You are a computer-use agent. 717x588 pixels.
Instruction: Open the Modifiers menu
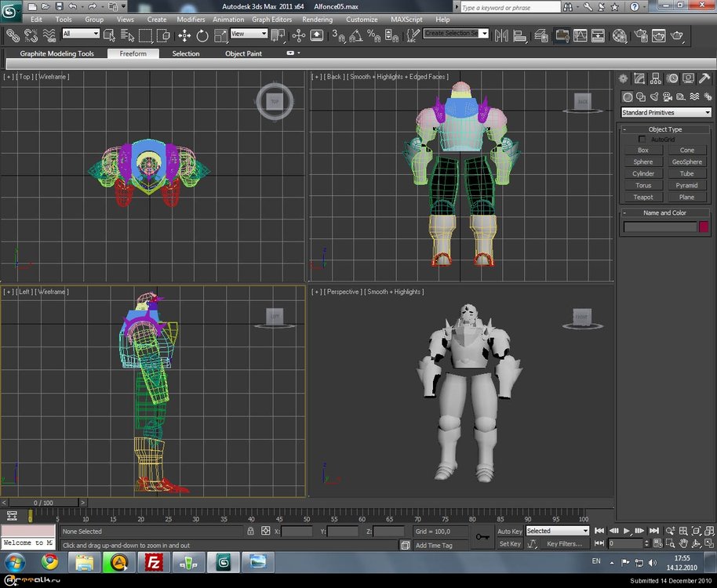click(x=191, y=20)
